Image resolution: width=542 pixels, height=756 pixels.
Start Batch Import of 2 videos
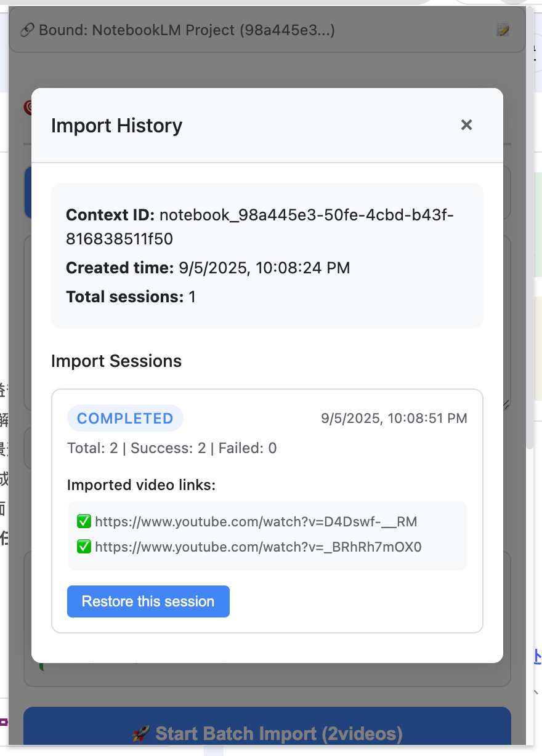click(x=267, y=733)
